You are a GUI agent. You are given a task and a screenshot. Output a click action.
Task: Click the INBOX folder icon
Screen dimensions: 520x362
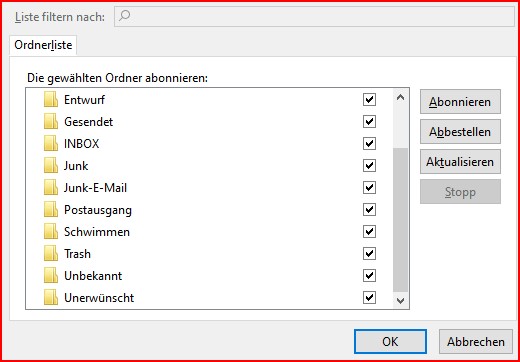(51, 144)
